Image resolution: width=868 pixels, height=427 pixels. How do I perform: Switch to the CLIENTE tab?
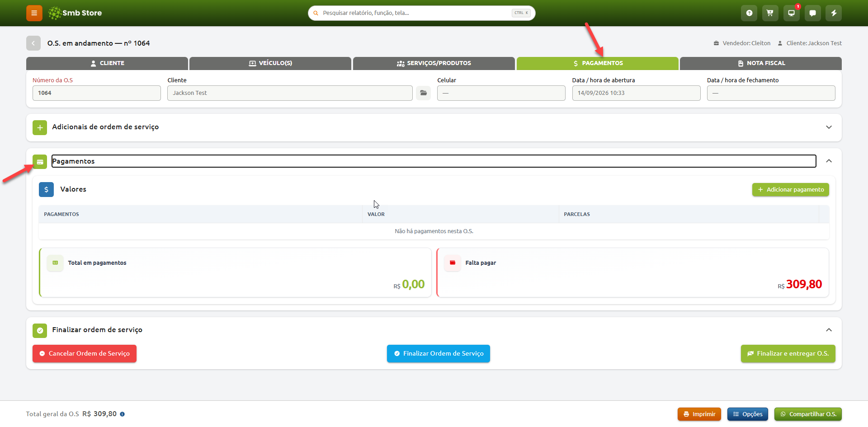tap(107, 64)
